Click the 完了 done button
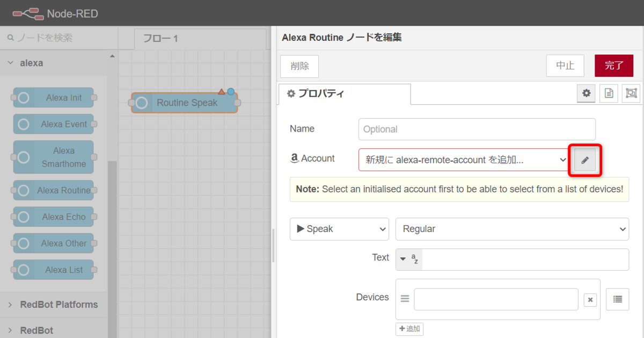 [x=614, y=66]
